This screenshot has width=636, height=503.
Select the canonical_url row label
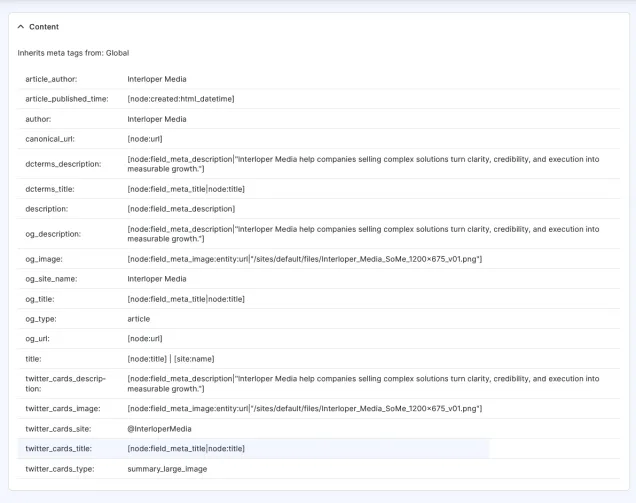point(50,139)
